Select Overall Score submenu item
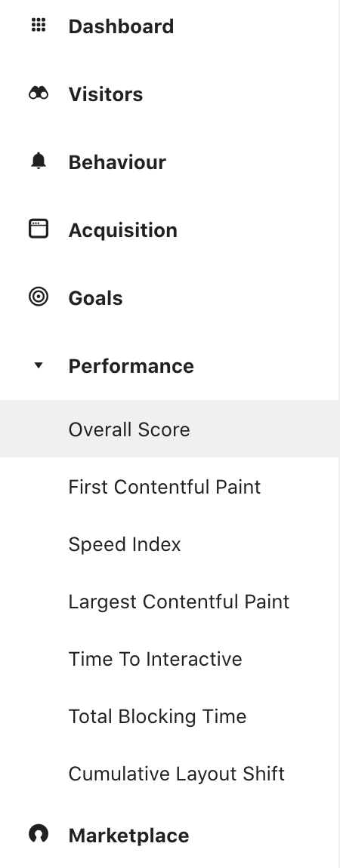Image resolution: width=340 pixels, height=868 pixels. [x=169, y=429]
